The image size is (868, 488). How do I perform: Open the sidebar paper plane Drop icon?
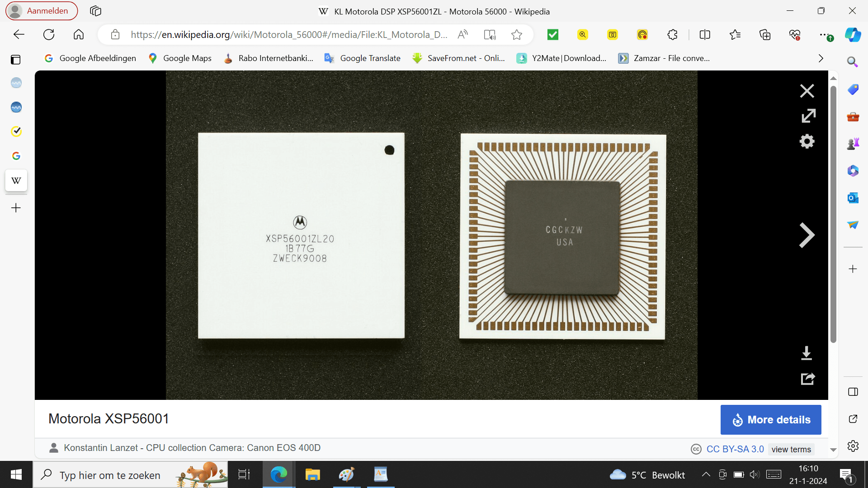tap(853, 225)
